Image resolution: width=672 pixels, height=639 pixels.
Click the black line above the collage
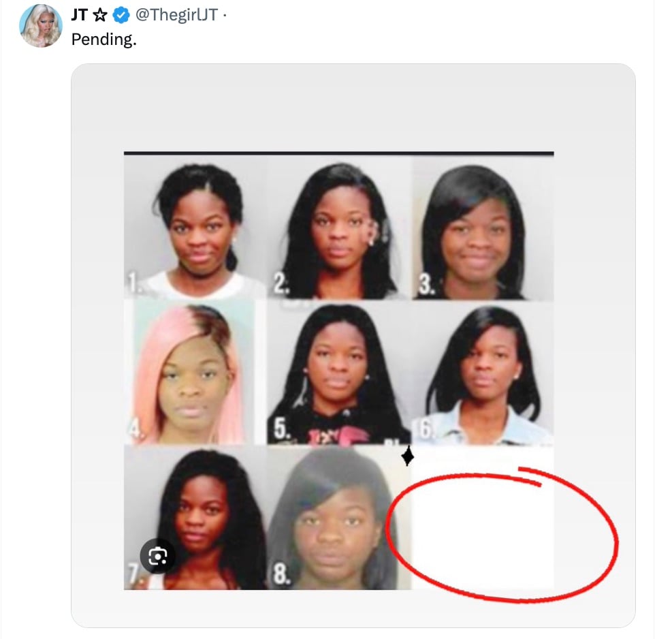pos(338,153)
